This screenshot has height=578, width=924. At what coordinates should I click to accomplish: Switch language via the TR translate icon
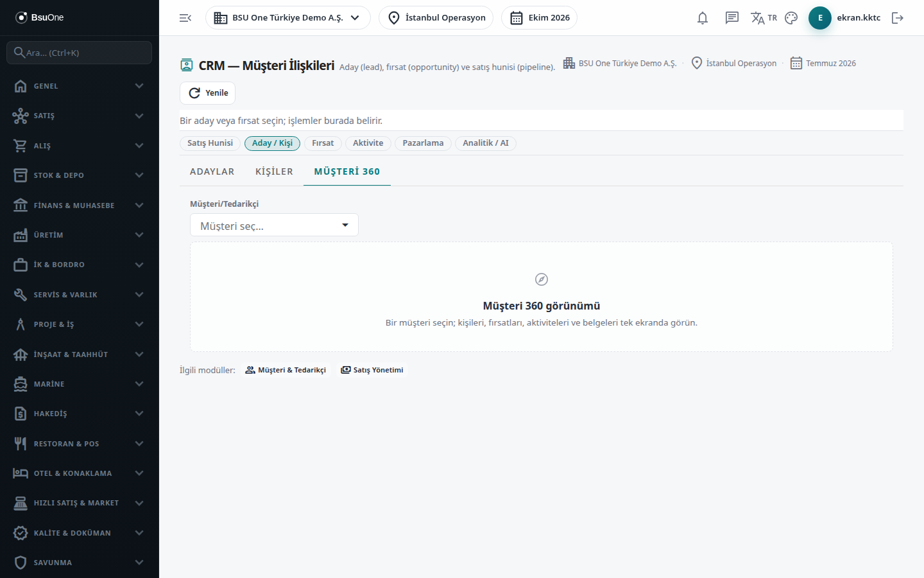(x=764, y=18)
